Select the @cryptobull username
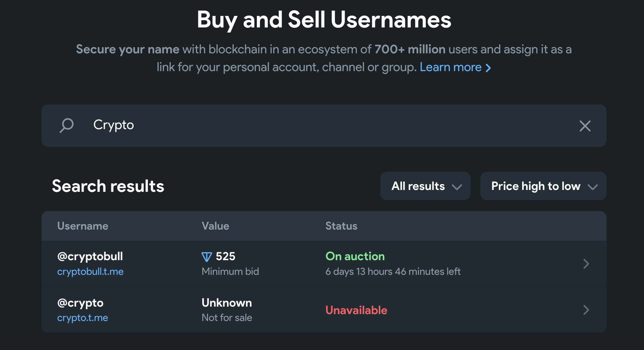 coord(90,256)
